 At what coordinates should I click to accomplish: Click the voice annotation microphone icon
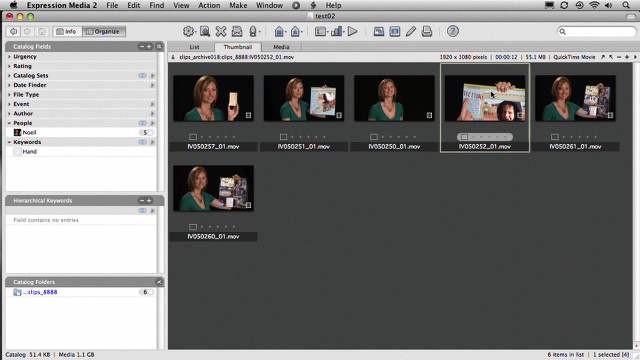253,31
